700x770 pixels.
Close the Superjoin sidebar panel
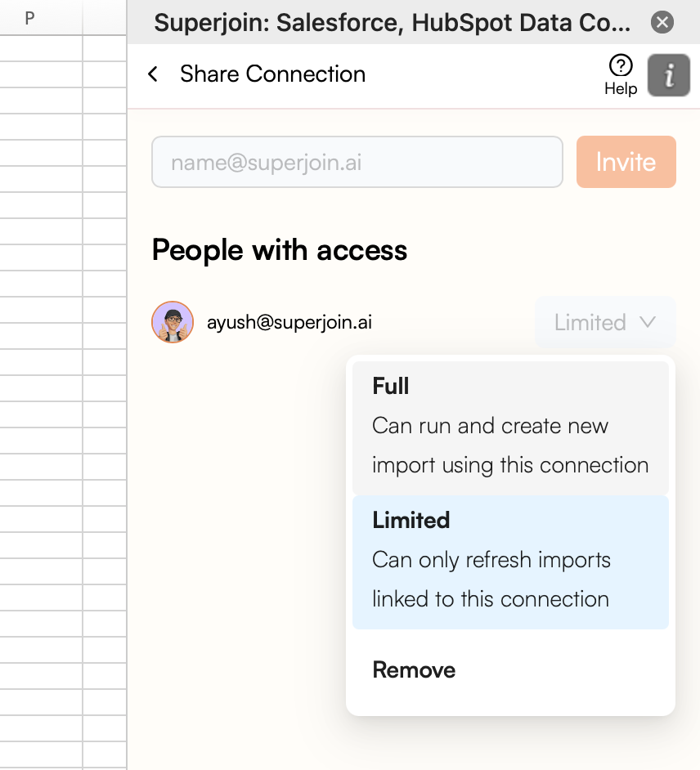coord(662,23)
